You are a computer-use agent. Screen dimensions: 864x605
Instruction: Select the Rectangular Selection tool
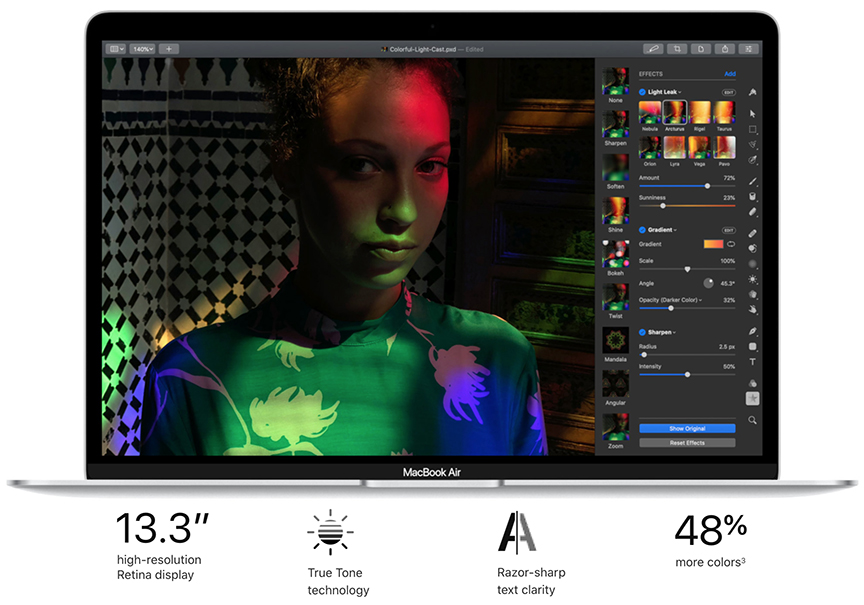click(x=752, y=129)
